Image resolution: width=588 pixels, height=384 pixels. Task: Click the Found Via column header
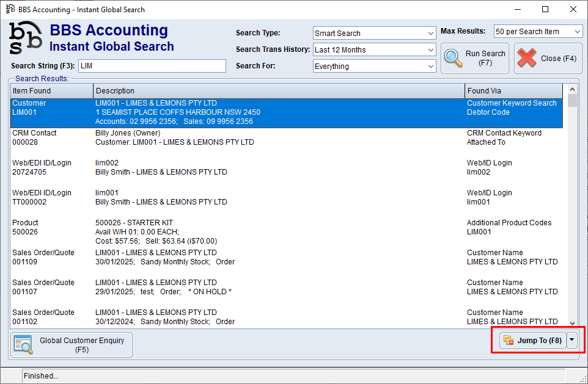pyautogui.click(x=513, y=91)
